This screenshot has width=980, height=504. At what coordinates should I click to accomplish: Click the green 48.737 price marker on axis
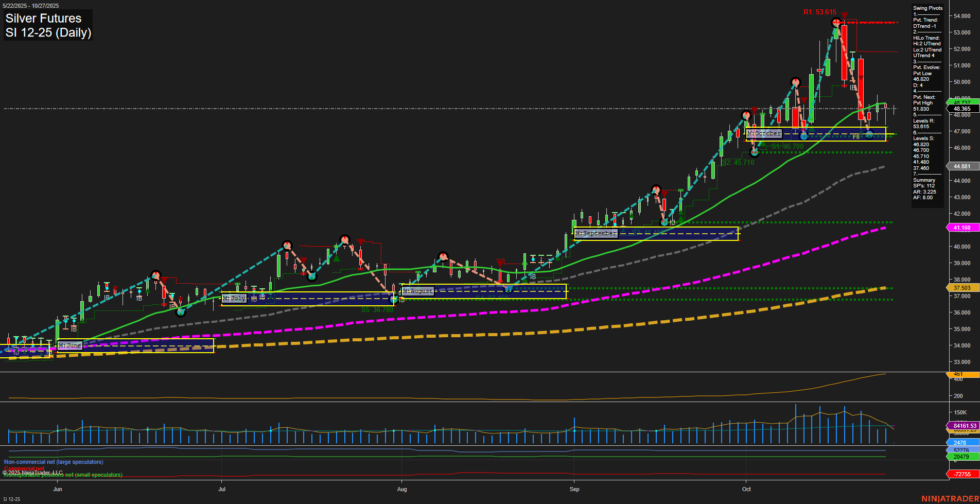pos(962,101)
